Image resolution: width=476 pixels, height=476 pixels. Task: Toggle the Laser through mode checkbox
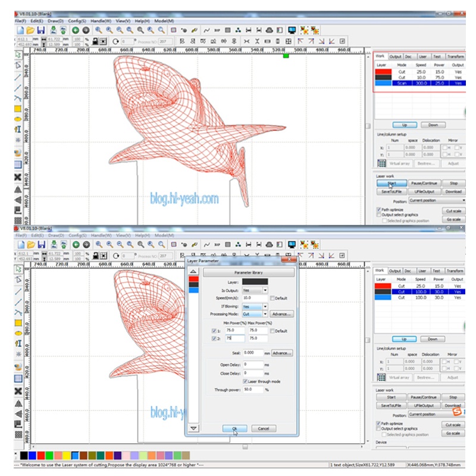[x=245, y=381]
